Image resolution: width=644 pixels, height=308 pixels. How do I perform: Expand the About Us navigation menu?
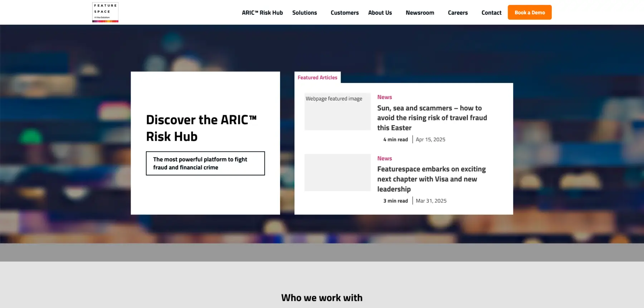(x=380, y=13)
